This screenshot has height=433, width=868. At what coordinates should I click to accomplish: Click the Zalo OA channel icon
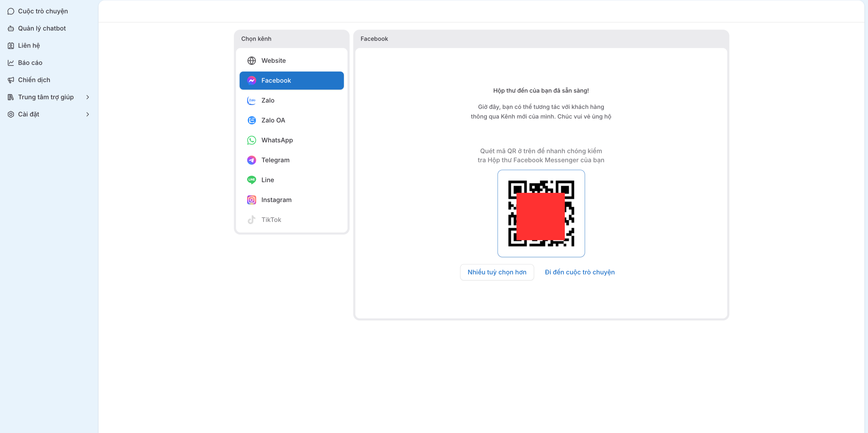pos(251,120)
